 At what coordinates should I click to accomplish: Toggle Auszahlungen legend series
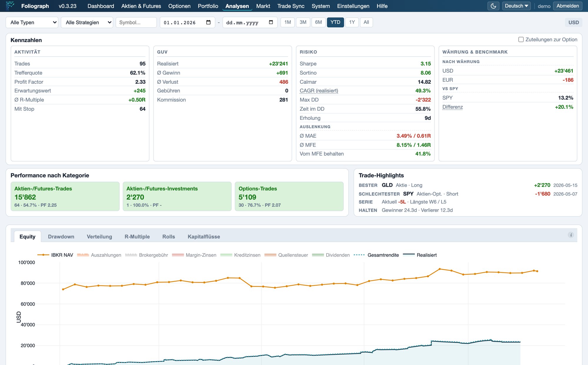point(99,255)
